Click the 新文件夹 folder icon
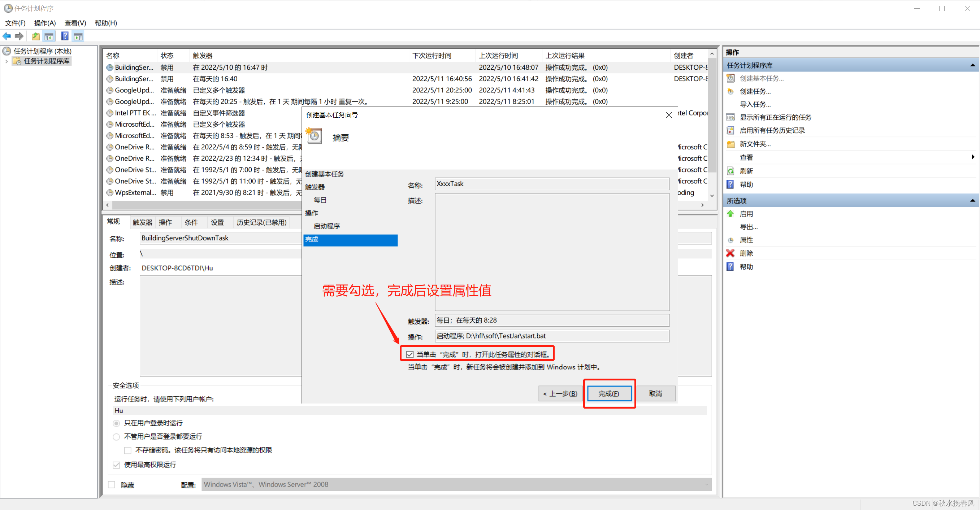980x510 pixels. point(730,144)
